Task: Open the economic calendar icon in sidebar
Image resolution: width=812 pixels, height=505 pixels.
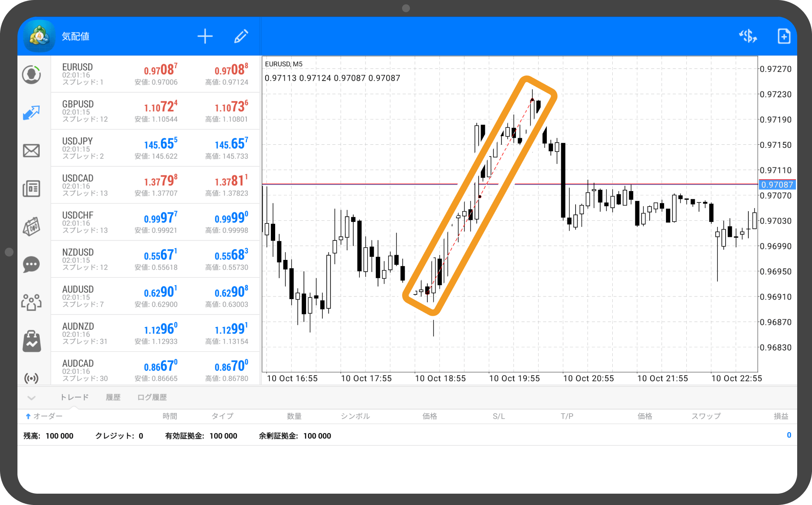Action: (x=31, y=227)
